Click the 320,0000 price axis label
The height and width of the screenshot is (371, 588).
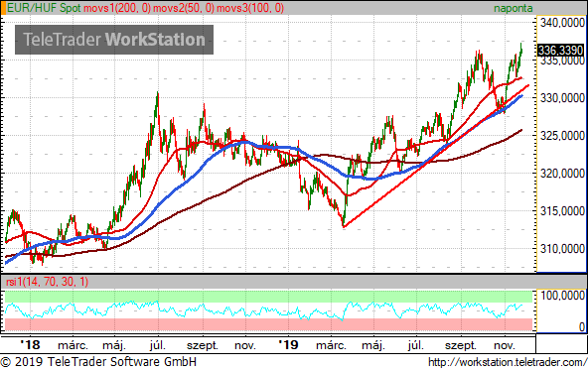click(562, 174)
